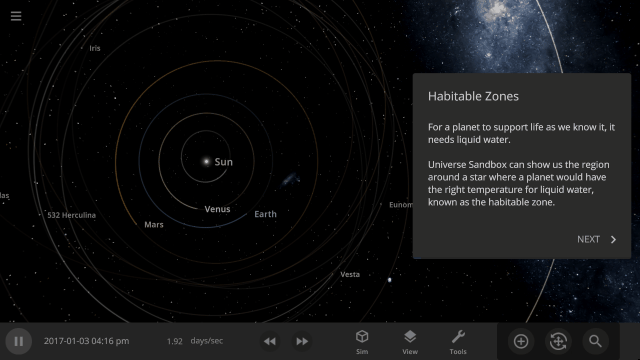Open the Tools wrench menu
The width and height of the screenshot is (640, 360).
(x=458, y=342)
